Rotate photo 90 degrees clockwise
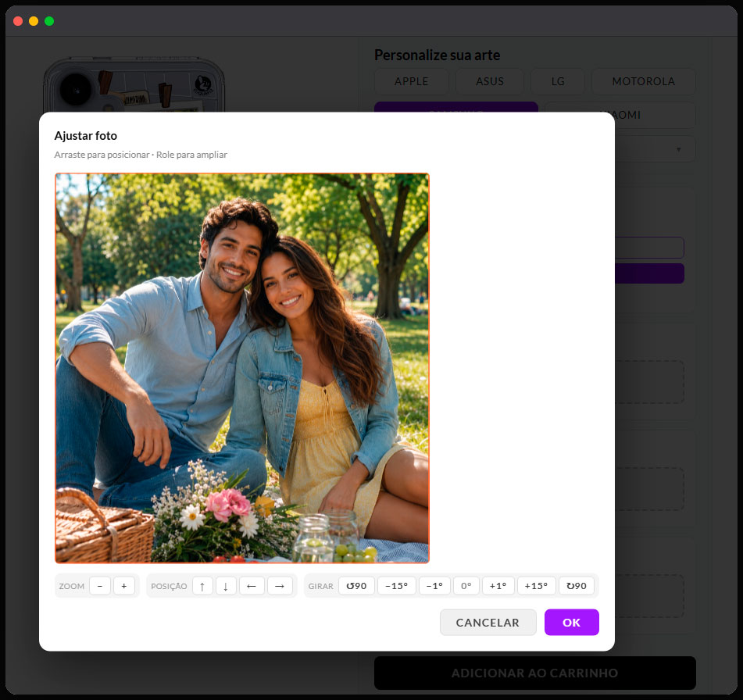 577,586
